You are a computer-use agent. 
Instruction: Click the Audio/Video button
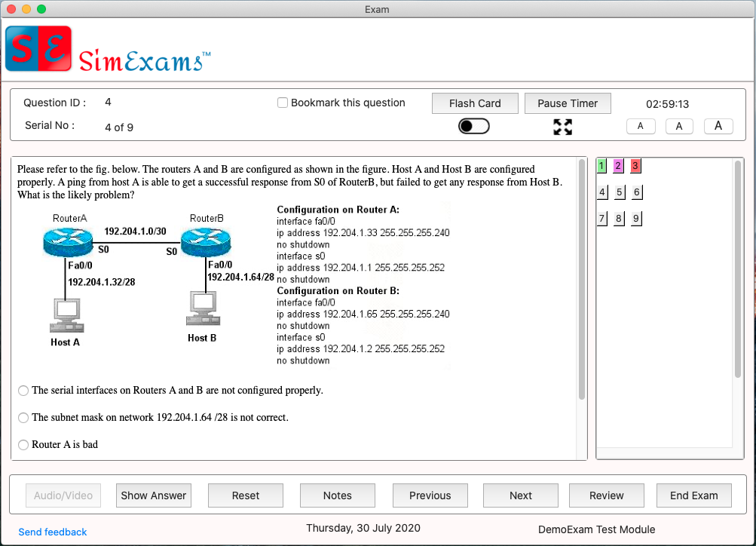(x=63, y=495)
